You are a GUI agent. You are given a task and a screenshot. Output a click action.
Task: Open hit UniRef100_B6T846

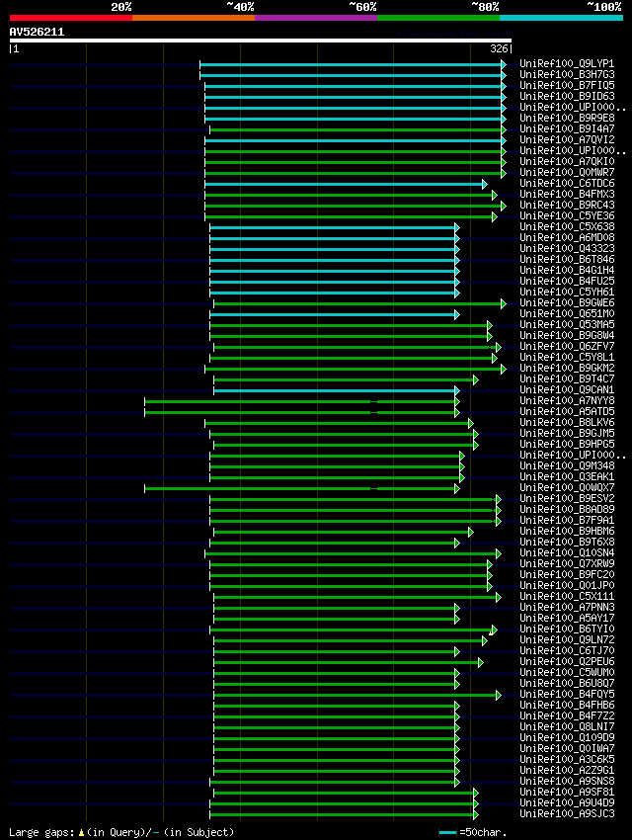[567, 259]
